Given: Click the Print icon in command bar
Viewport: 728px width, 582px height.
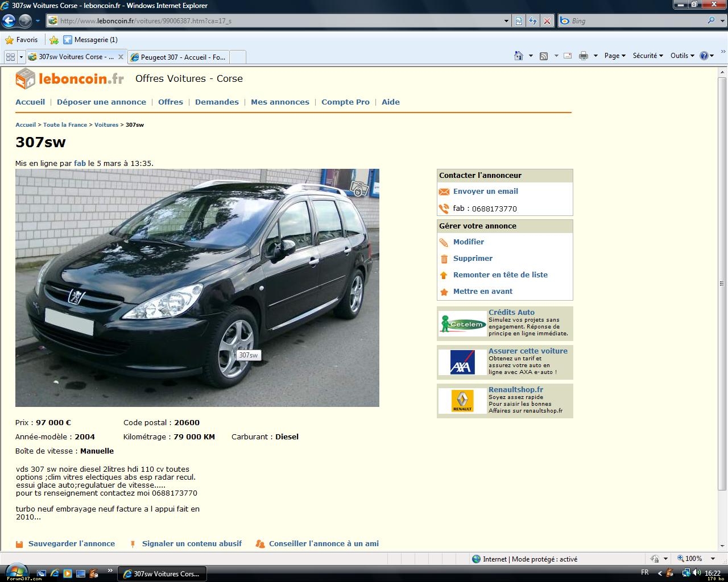Looking at the screenshot, I should [x=583, y=56].
